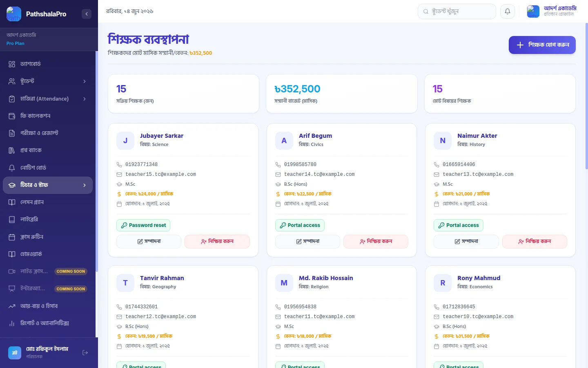
Task: Open the আদর্শ একাডেমি institution profile
Action: pos(551,11)
